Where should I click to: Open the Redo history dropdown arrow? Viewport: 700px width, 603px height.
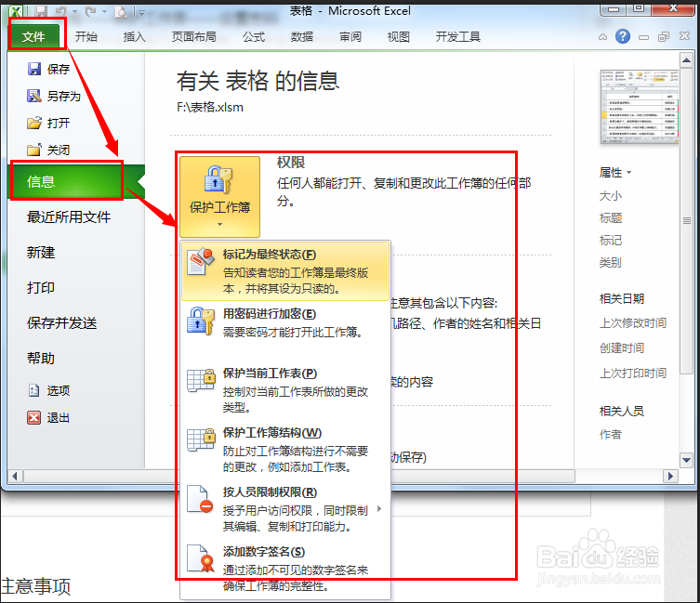(x=104, y=12)
